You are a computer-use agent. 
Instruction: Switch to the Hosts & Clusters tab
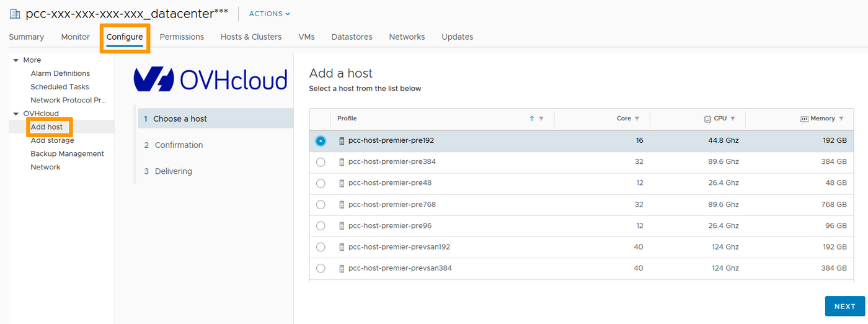coord(250,37)
